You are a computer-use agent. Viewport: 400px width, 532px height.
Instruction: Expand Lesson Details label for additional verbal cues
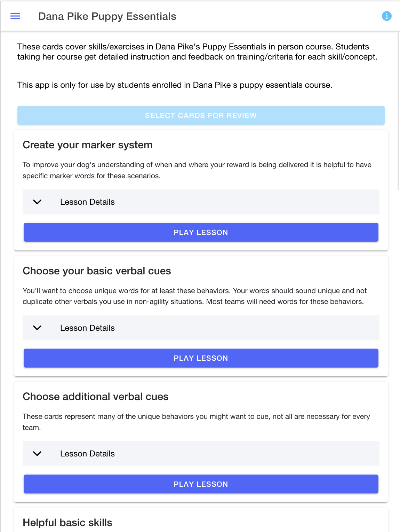click(87, 454)
